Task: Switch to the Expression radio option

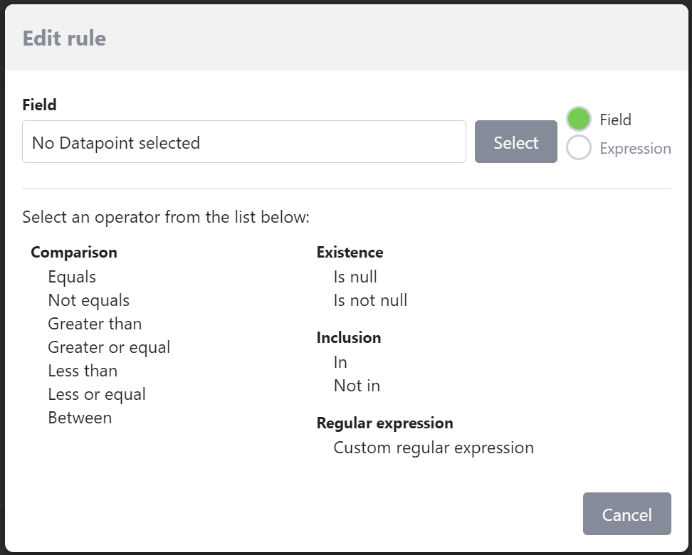Action: tap(579, 148)
